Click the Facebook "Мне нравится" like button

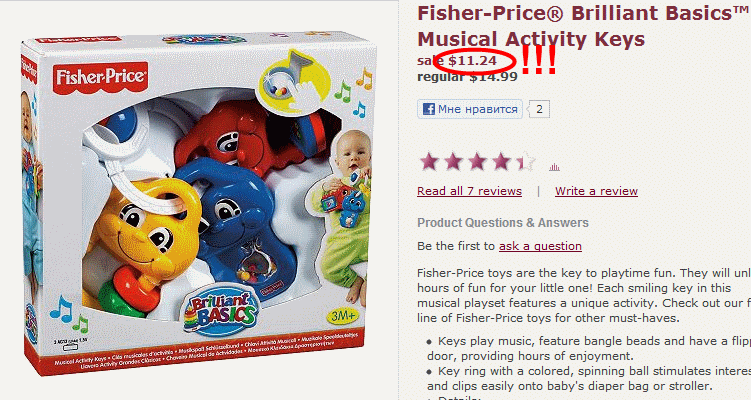pos(470,109)
